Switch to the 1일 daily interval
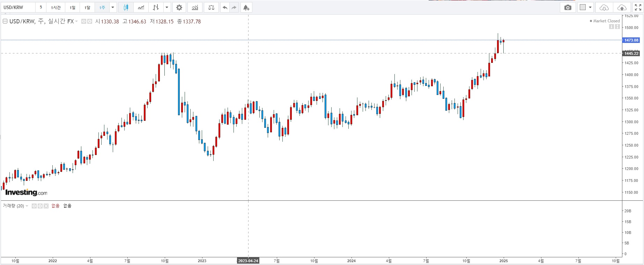The image size is (644, 265). coord(72,7)
